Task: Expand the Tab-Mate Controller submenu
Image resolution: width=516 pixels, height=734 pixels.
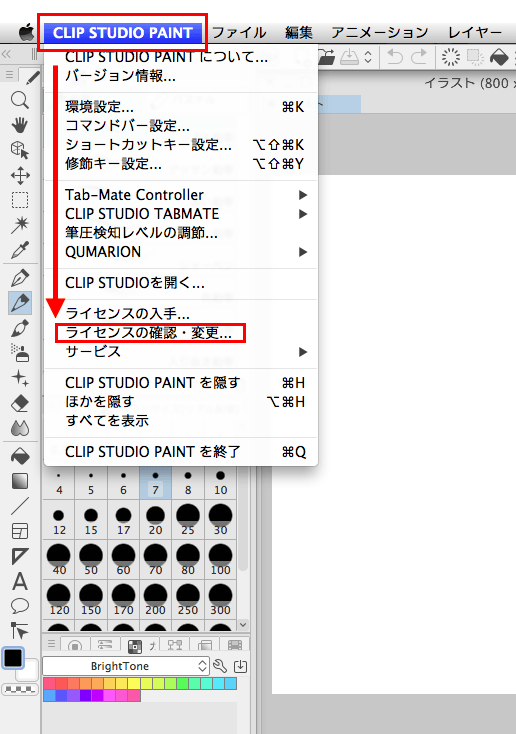Action: [181, 195]
